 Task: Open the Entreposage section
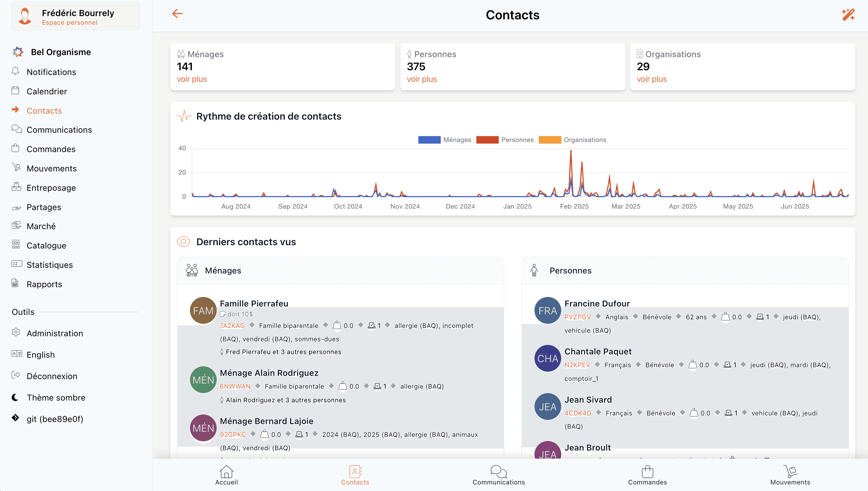click(x=51, y=187)
